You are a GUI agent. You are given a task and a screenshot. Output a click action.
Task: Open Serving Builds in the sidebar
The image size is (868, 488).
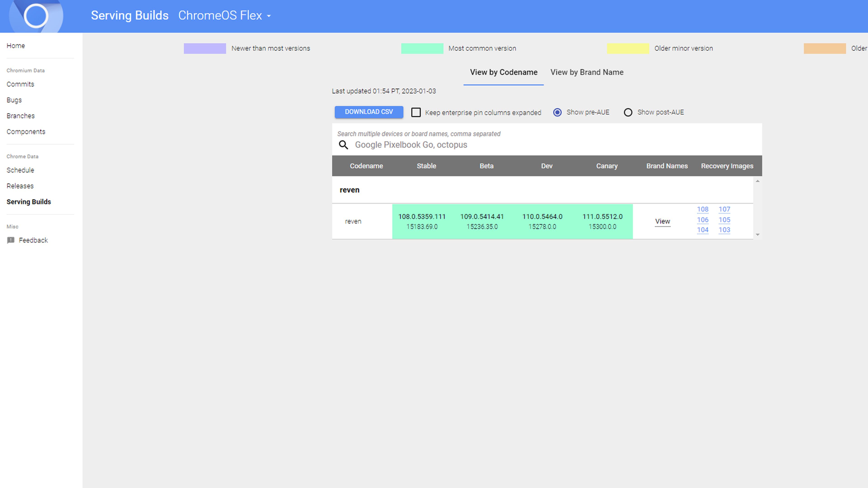tap(29, 202)
